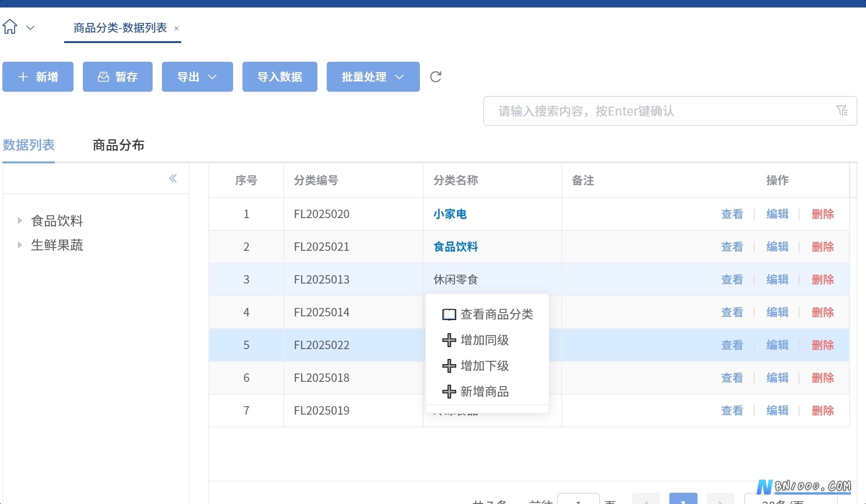Screen dimensions: 866x504
Task: Select 食品饮料 in the tree
Action: pos(57,220)
